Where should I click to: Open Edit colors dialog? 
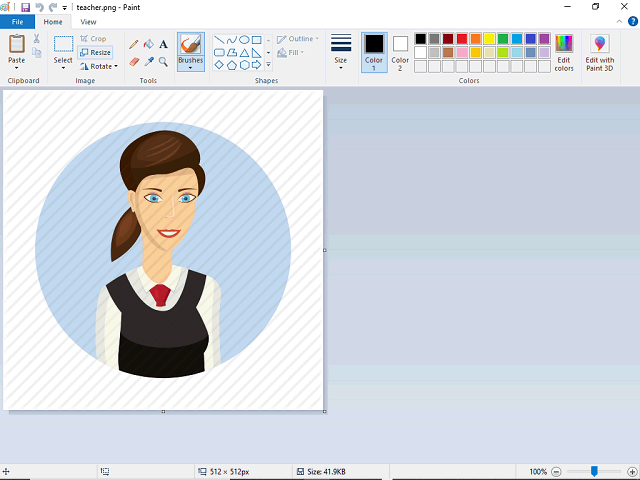[x=564, y=52]
